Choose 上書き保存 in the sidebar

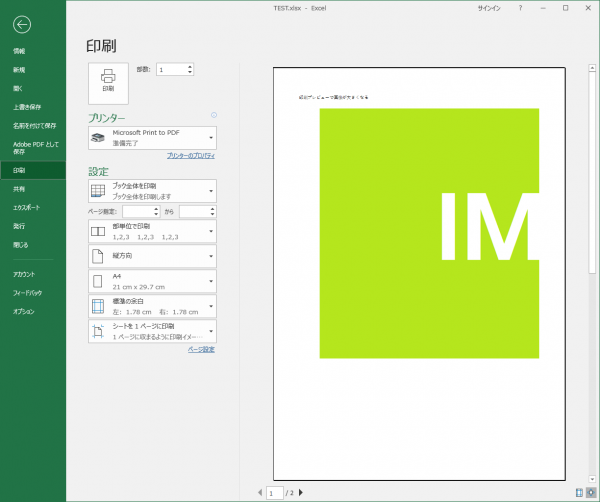pyautogui.click(x=33, y=107)
